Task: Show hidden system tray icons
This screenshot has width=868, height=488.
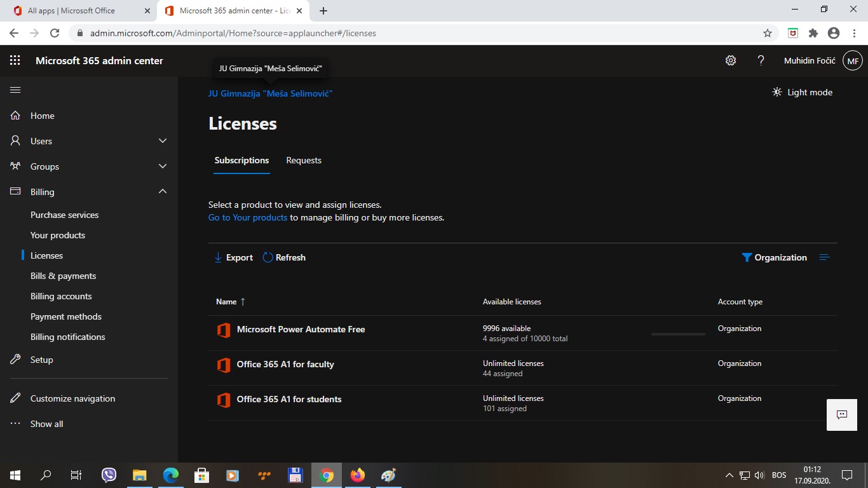Action: [x=729, y=475]
